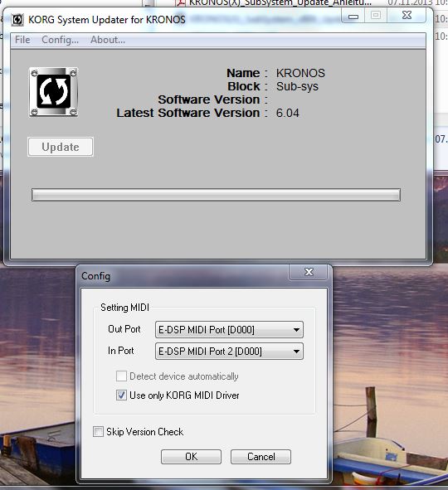The height and width of the screenshot is (490, 448).
Task: Click the disabled maximize window icon
Action: click(x=376, y=15)
